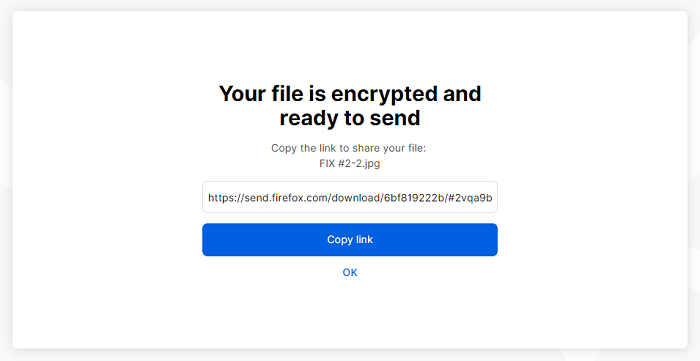Click the https:// start of the share link
Screen dimensions: 700x361
(x=226, y=198)
